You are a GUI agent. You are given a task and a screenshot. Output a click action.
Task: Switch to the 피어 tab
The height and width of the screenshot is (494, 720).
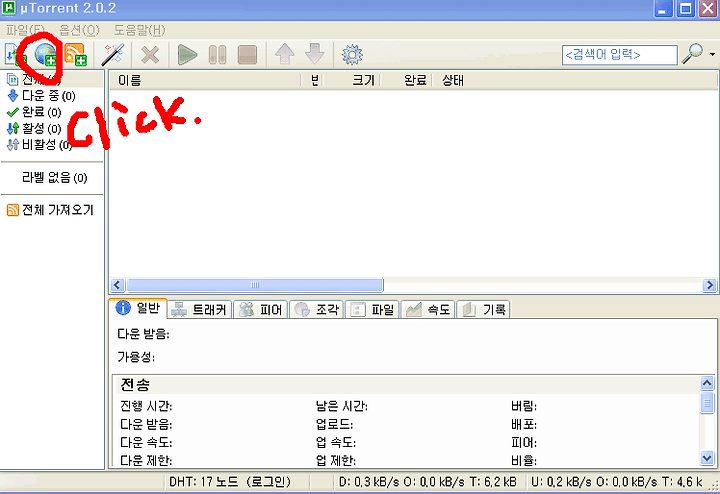click(x=261, y=310)
